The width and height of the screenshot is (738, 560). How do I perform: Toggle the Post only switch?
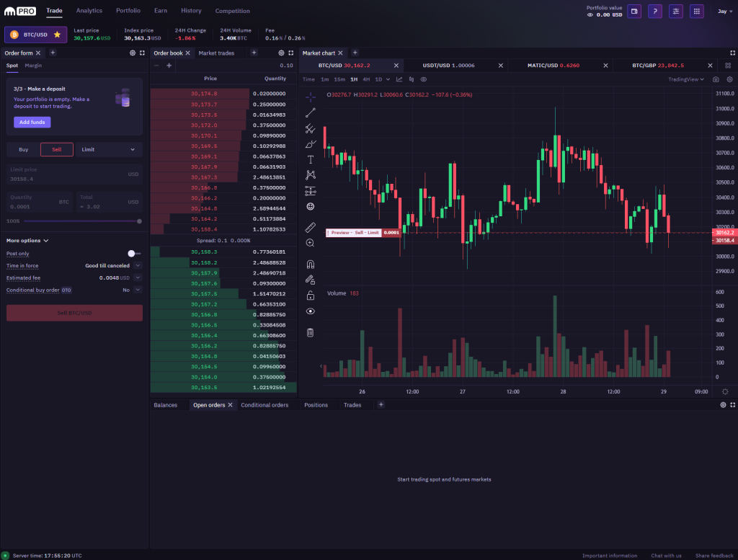(x=131, y=253)
